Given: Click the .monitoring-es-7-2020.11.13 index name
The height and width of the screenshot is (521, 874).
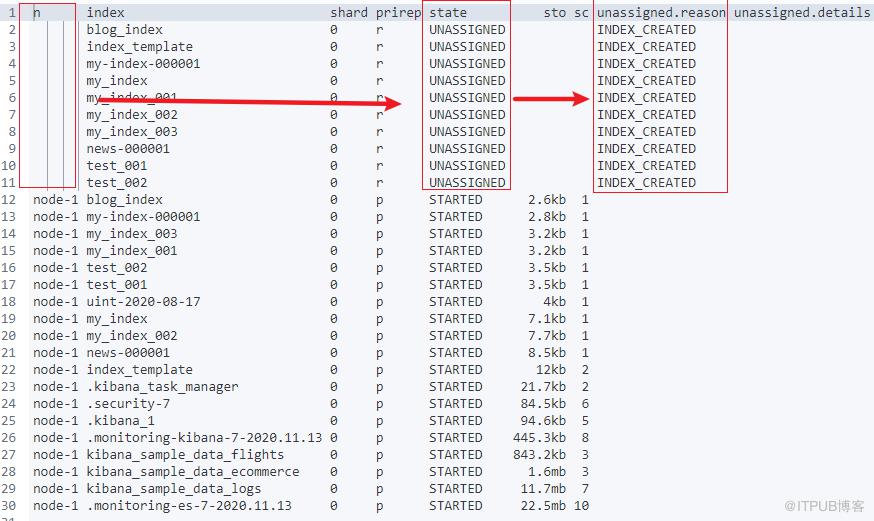Looking at the screenshot, I should pos(190,506).
